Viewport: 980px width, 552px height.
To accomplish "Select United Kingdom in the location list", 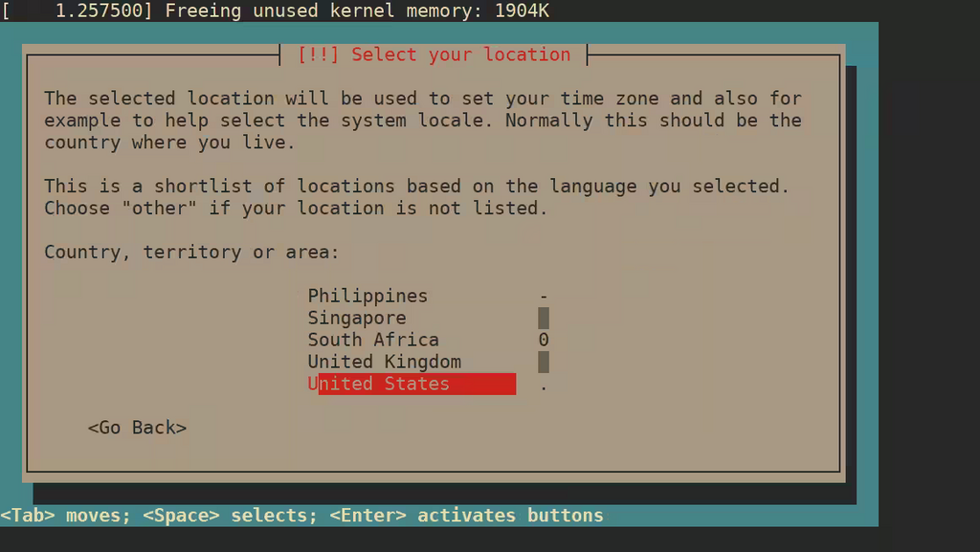I will [x=383, y=362].
